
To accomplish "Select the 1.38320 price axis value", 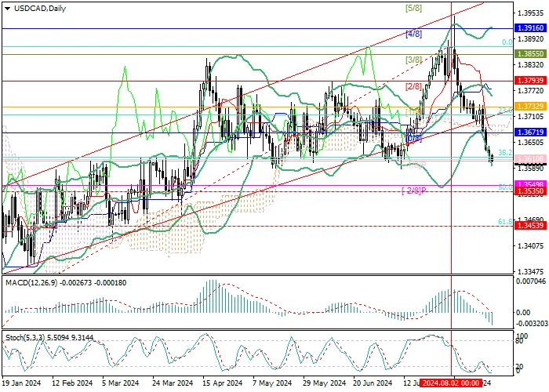I will click(532, 65).
